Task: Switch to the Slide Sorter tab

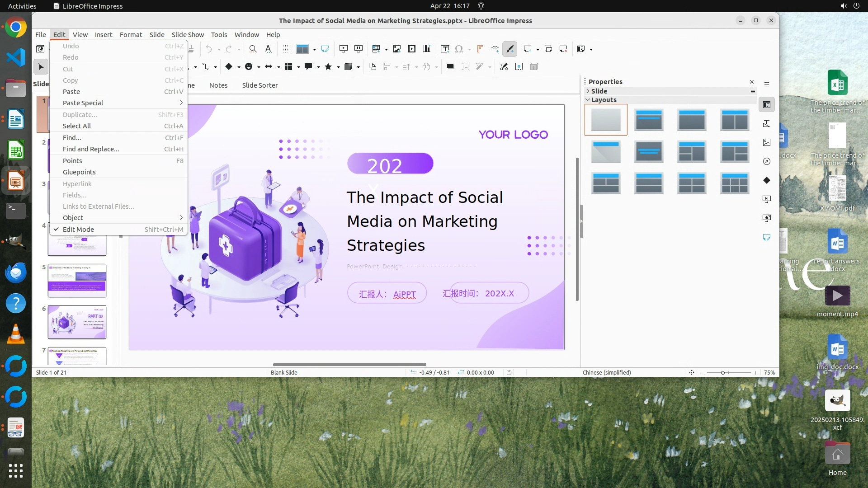Action: coord(259,85)
